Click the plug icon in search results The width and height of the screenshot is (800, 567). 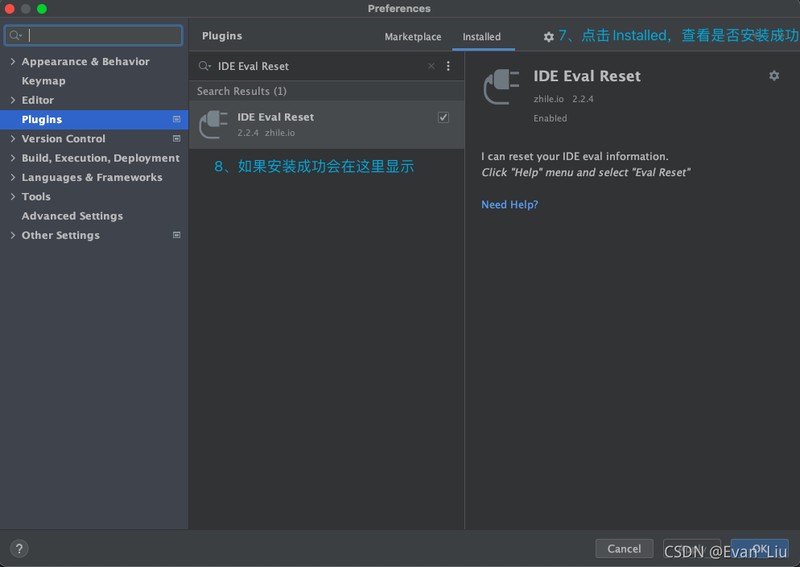click(213, 124)
